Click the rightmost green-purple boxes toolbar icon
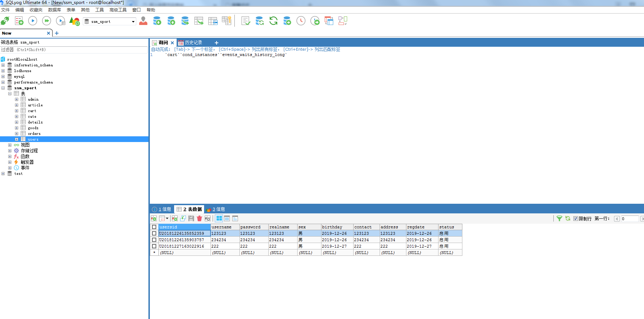The image size is (644, 319). 343,21
